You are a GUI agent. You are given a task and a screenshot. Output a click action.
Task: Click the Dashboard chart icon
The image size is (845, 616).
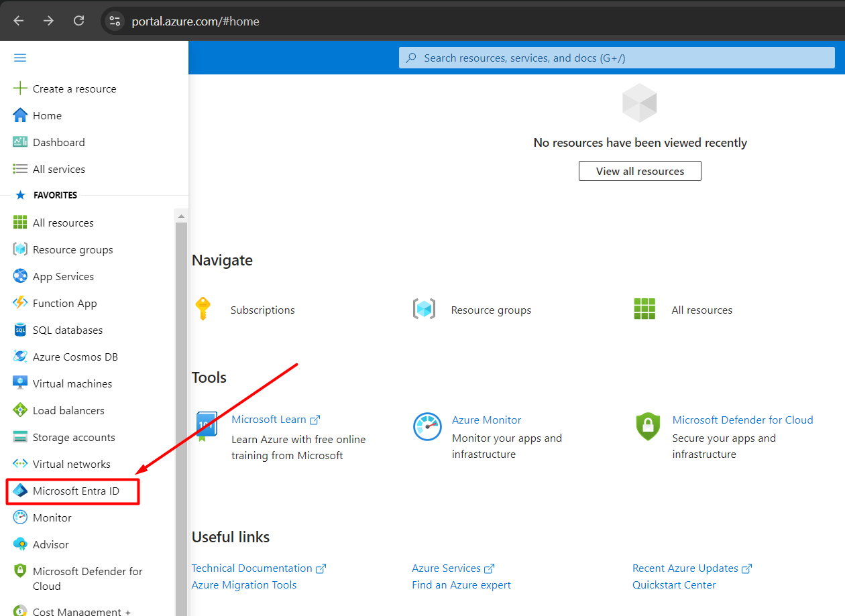coord(20,142)
